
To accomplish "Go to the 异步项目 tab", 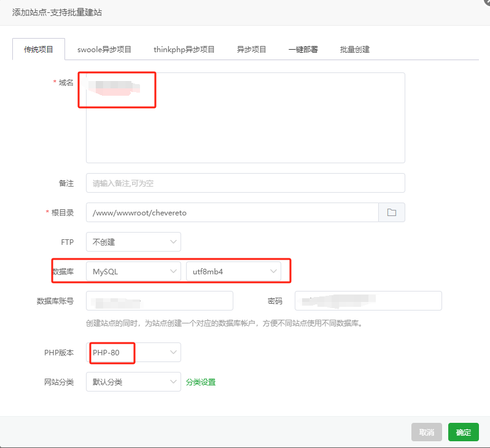I will pos(252,49).
